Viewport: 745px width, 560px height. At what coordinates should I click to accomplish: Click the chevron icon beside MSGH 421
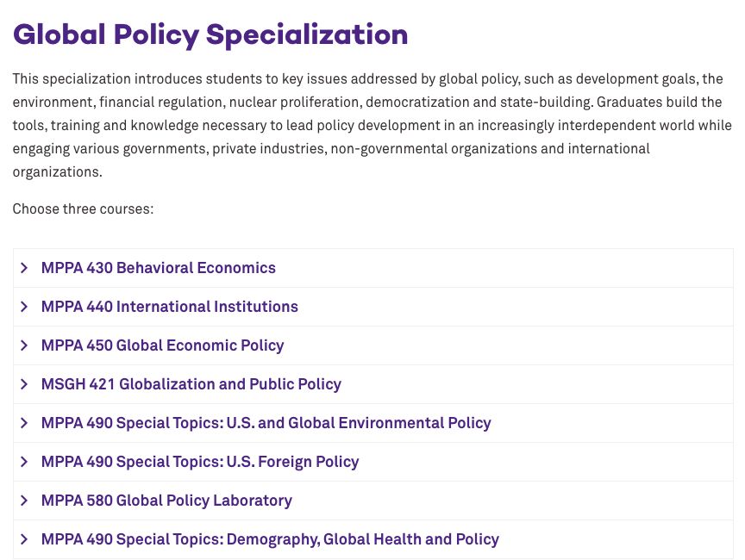coord(24,384)
